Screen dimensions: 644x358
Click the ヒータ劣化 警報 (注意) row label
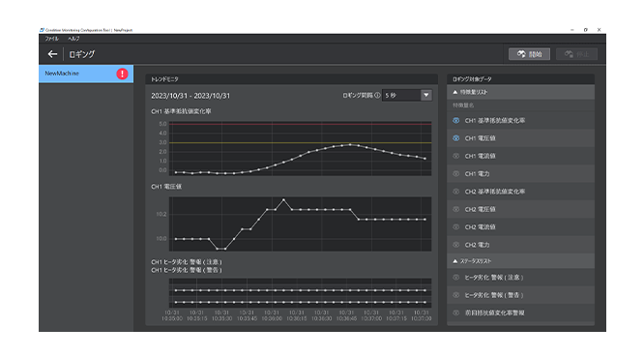[x=494, y=278]
